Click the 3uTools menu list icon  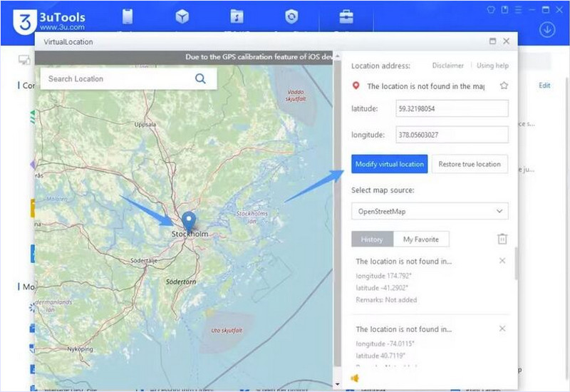click(519, 10)
